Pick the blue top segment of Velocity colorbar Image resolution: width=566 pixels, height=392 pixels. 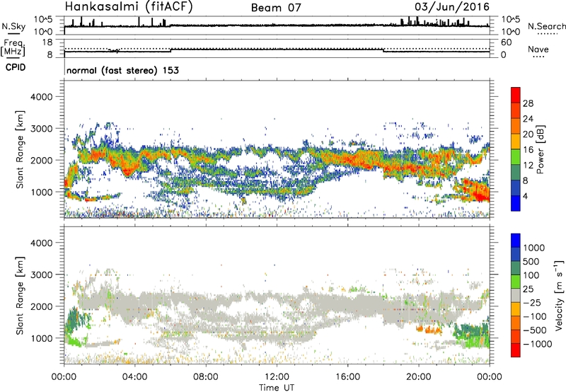coord(516,240)
